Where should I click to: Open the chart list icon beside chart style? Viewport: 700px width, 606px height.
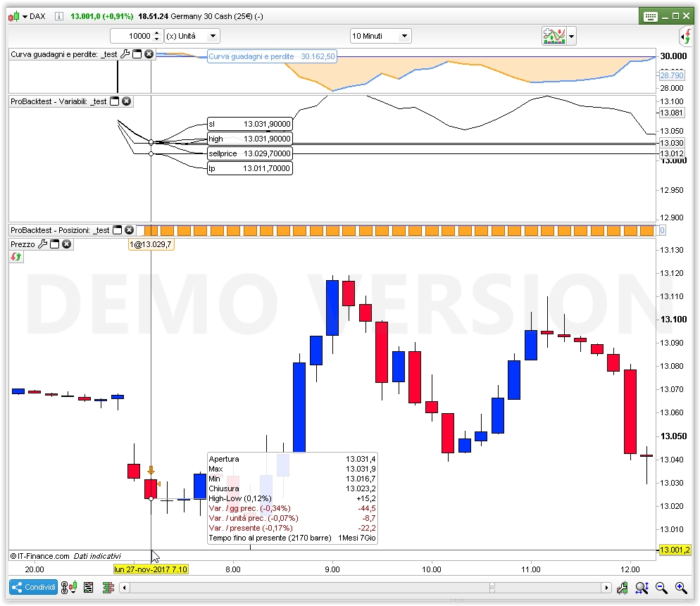tap(89, 588)
